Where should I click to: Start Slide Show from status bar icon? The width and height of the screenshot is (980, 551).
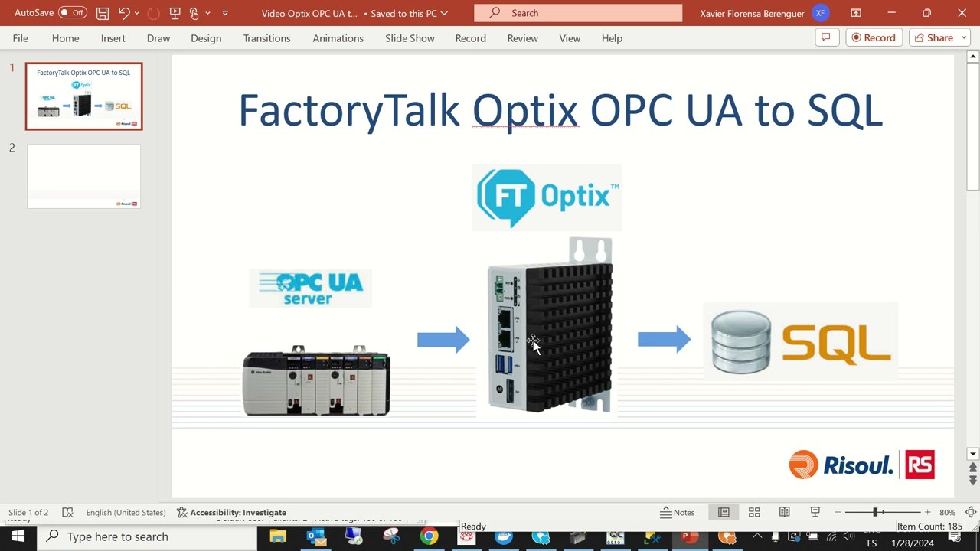pos(815,513)
